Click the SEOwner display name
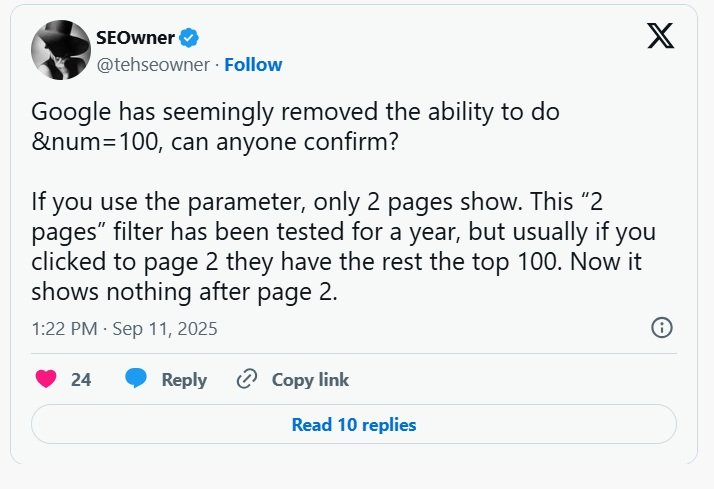The image size is (714, 489). click(x=133, y=39)
